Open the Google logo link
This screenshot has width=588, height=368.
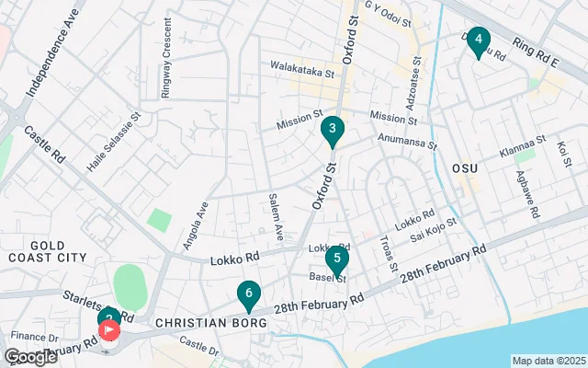30,357
